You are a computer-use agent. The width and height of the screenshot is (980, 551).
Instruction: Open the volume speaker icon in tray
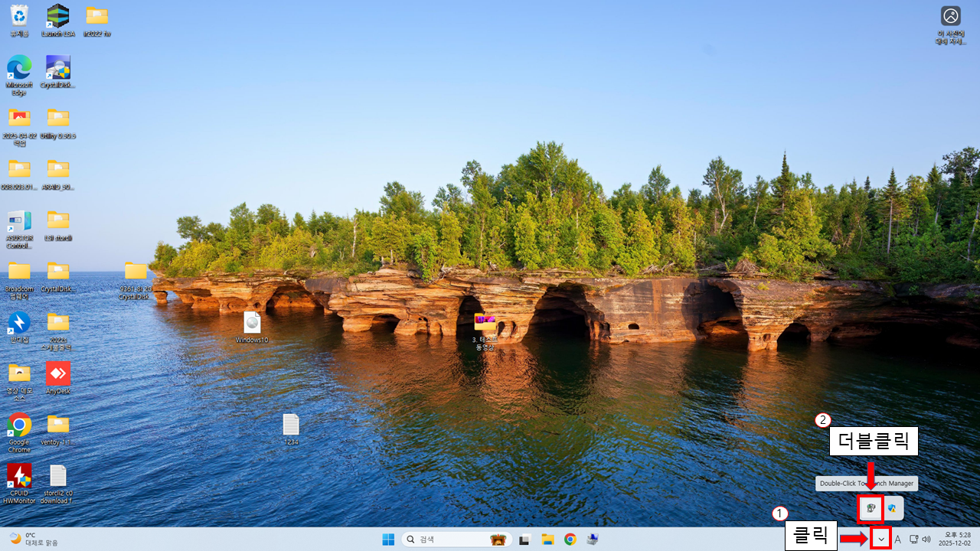(x=926, y=540)
